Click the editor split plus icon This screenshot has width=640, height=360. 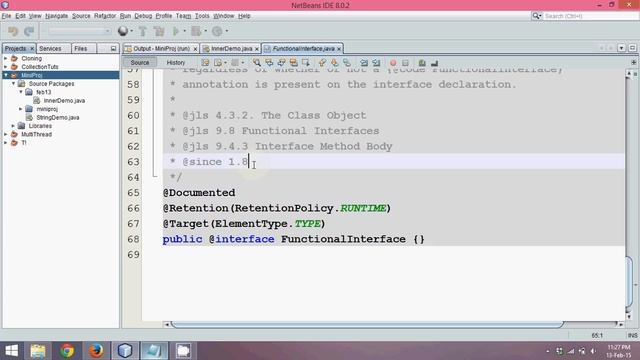(633, 62)
